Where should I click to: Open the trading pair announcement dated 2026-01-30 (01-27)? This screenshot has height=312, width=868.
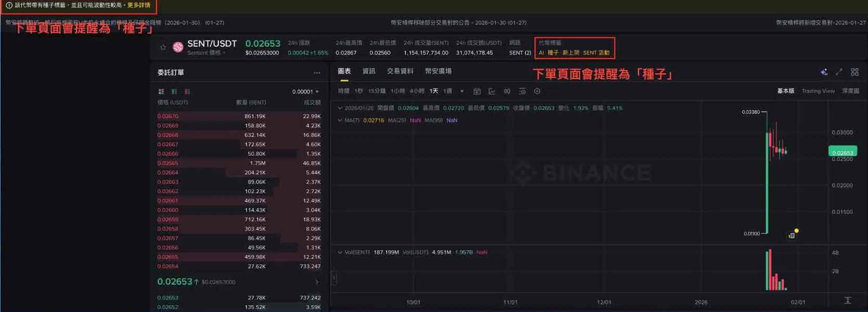click(458, 23)
